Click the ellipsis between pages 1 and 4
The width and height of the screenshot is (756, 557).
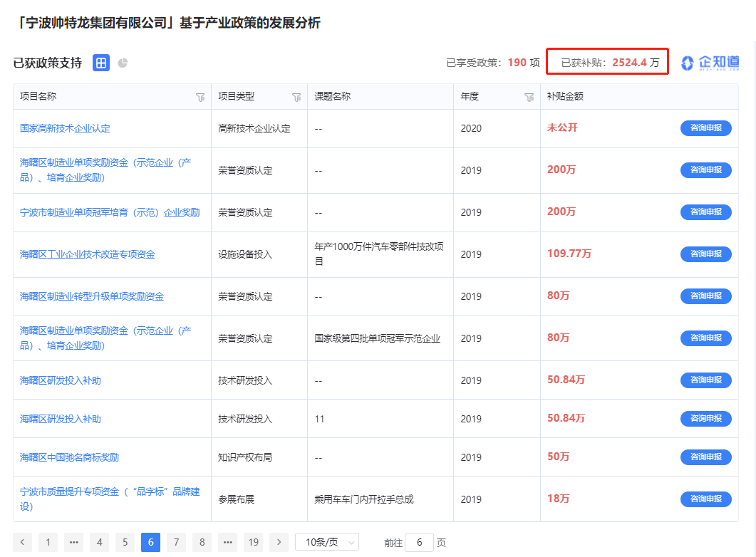74,542
